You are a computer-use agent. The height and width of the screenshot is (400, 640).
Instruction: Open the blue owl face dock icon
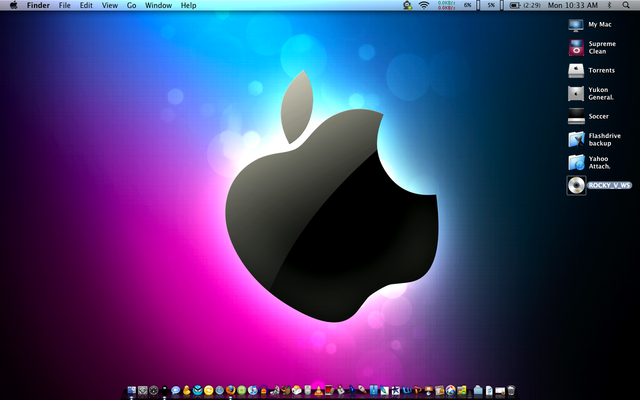[198, 390]
